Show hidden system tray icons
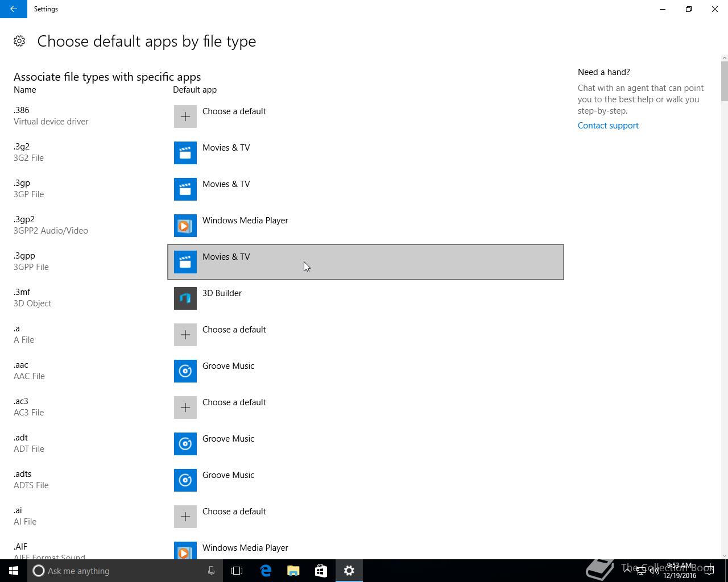The image size is (728, 582). [x=627, y=571]
